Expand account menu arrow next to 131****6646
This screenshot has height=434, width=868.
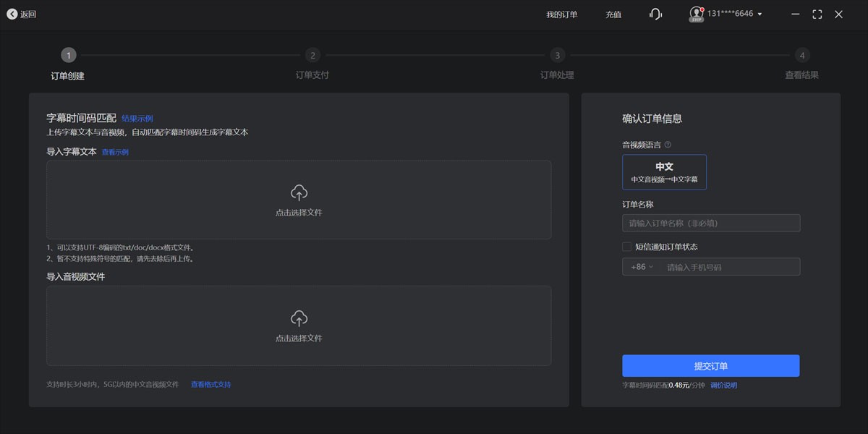point(759,14)
